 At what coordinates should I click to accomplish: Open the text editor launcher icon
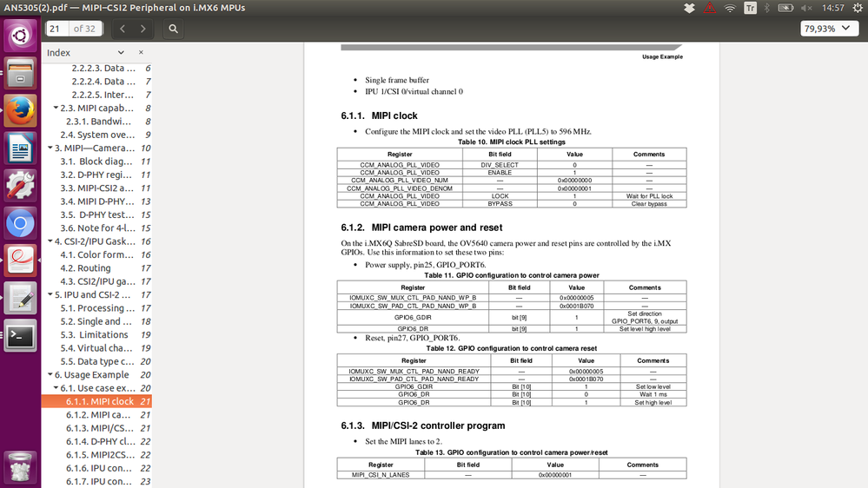[x=21, y=298]
